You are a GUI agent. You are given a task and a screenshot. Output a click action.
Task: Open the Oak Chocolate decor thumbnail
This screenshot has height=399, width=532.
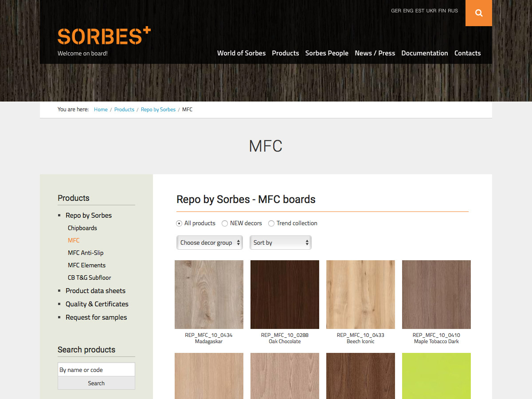[x=285, y=294]
